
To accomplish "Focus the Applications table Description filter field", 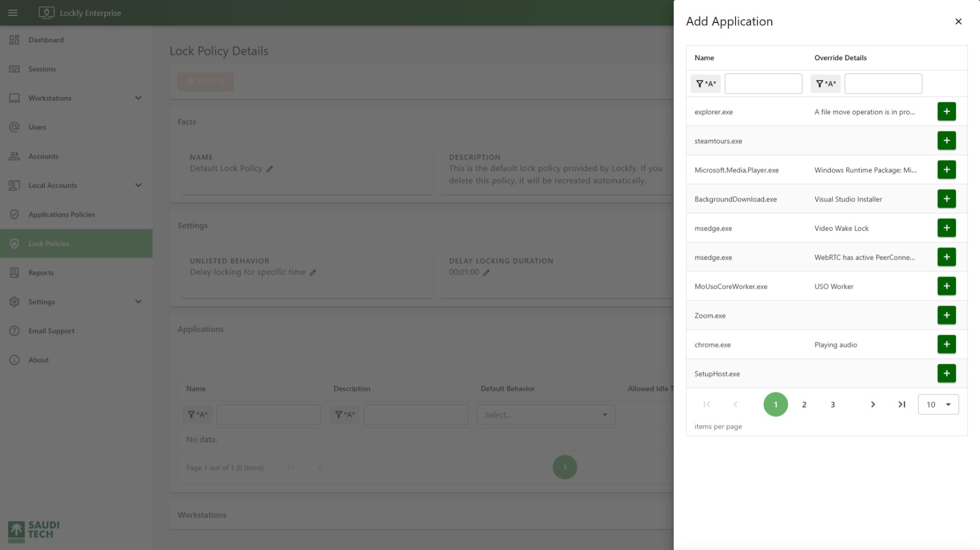I will [x=416, y=415].
